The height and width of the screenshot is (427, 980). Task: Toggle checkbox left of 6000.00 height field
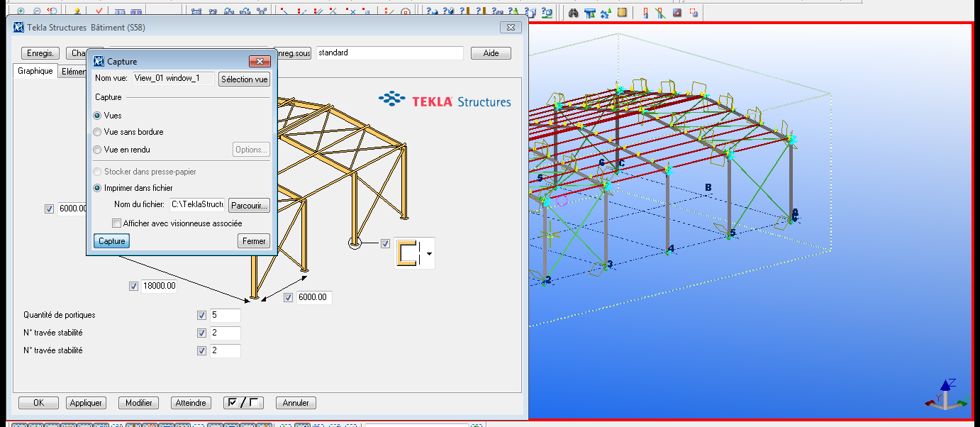point(49,209)
